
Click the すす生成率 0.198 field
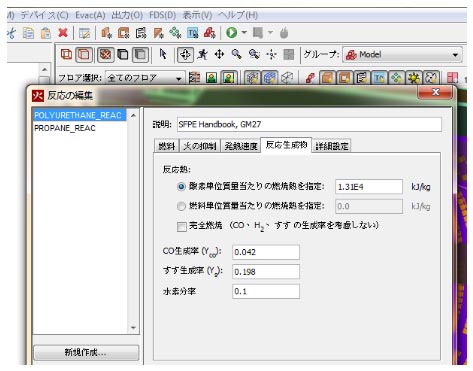click(266, 272)
